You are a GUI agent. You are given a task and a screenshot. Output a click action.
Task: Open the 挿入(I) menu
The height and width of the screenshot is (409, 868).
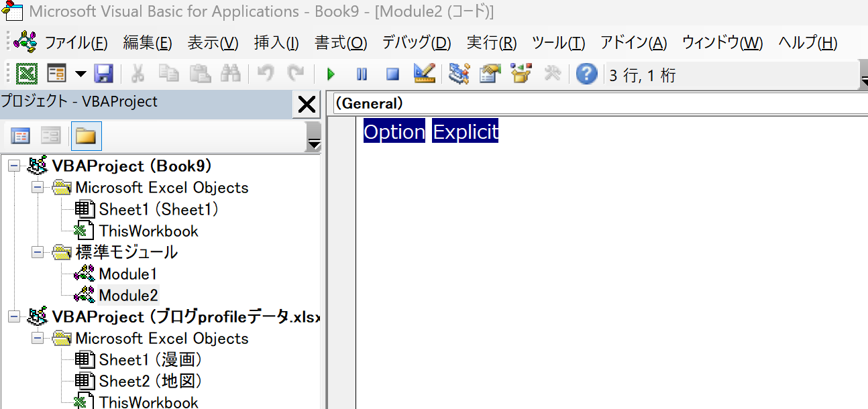coord(276,43)
